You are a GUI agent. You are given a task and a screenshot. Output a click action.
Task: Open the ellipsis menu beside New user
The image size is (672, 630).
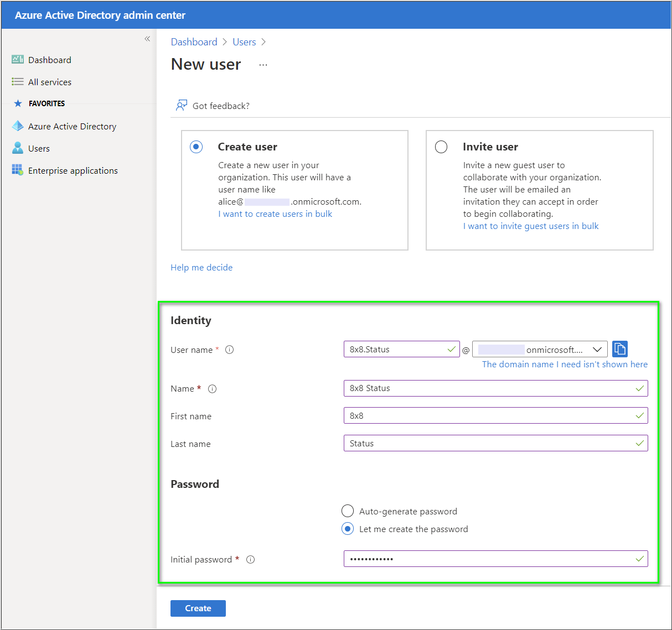click(263, 65)
